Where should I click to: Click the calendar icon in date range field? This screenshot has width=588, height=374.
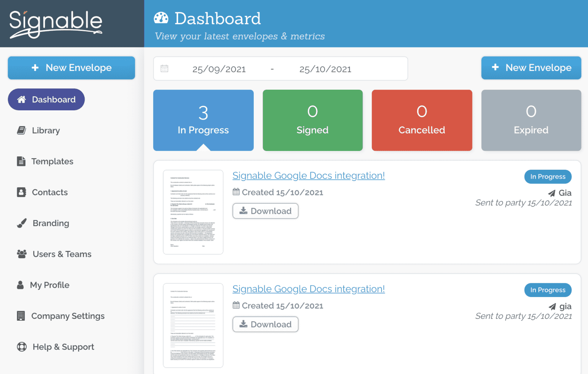click(165, 69)
